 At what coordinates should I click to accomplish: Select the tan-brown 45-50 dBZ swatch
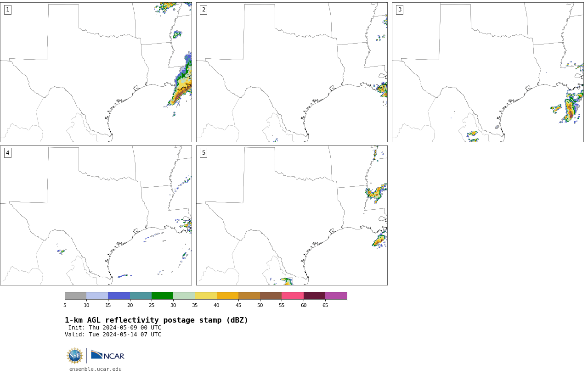(249, 296)
